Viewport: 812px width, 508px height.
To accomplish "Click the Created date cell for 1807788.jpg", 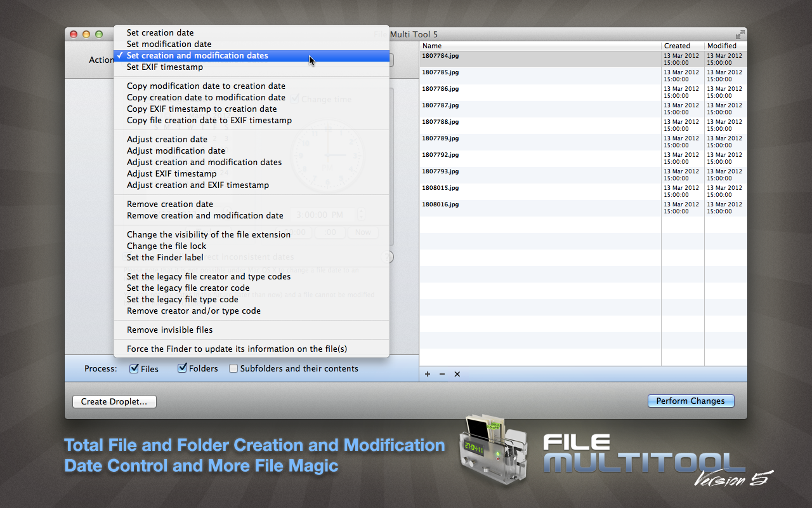I will 681,125.
